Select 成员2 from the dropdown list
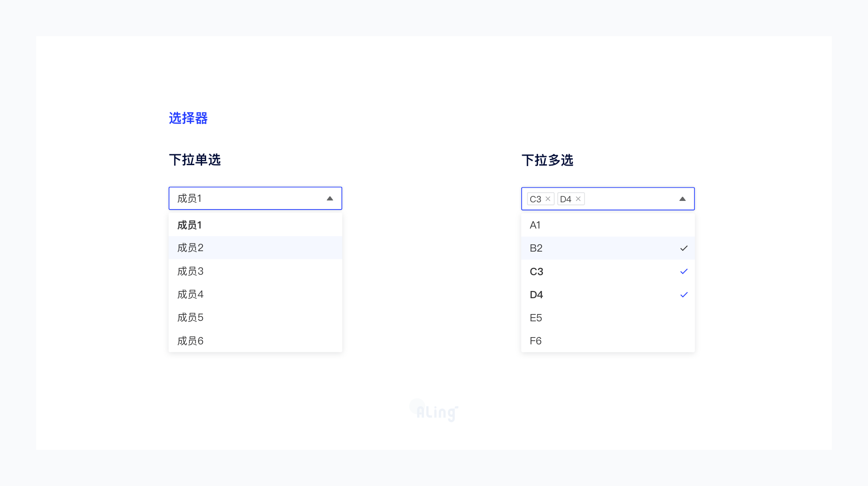The image size is (868, 486). point(190,248)
